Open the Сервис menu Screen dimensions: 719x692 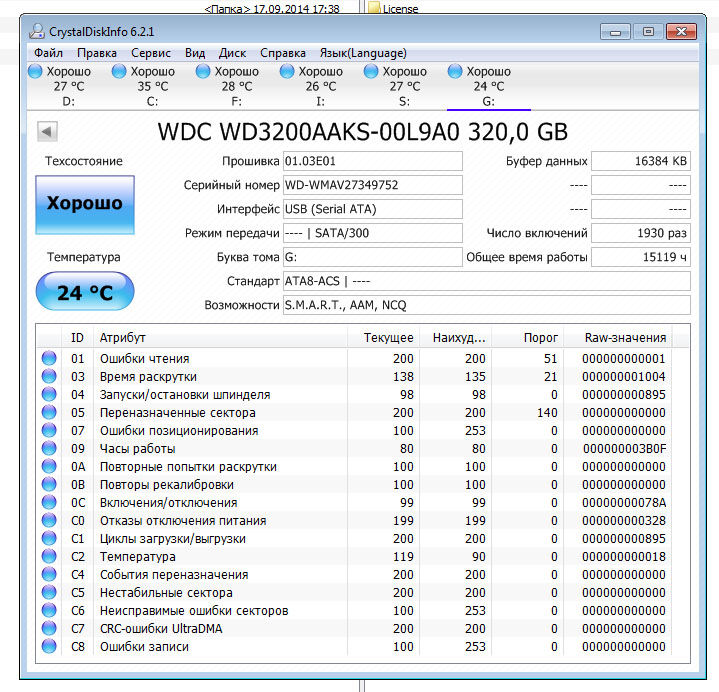(x=151, y=53)
